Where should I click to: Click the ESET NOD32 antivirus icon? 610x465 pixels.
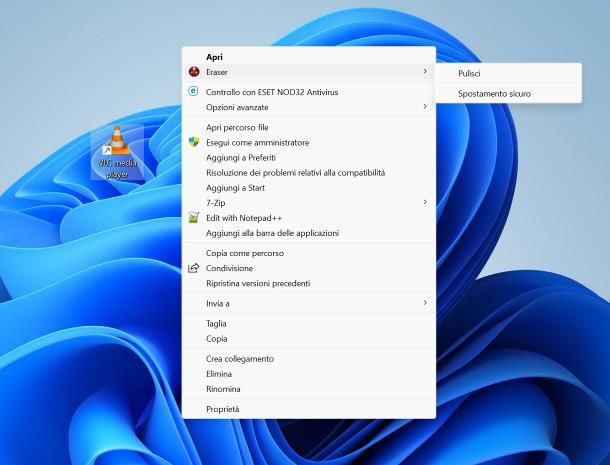coord(193,91)
